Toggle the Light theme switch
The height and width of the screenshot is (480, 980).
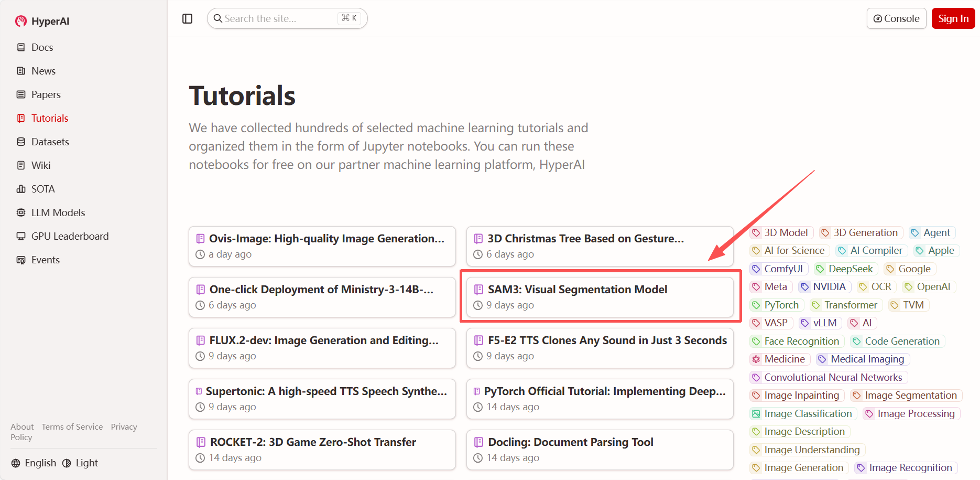pyautogui.click(x=80, y=463)
